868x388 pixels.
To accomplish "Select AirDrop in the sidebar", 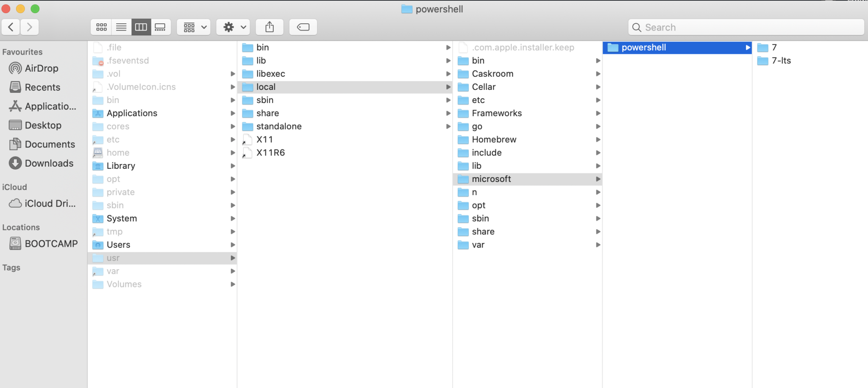I will (40, 68).
